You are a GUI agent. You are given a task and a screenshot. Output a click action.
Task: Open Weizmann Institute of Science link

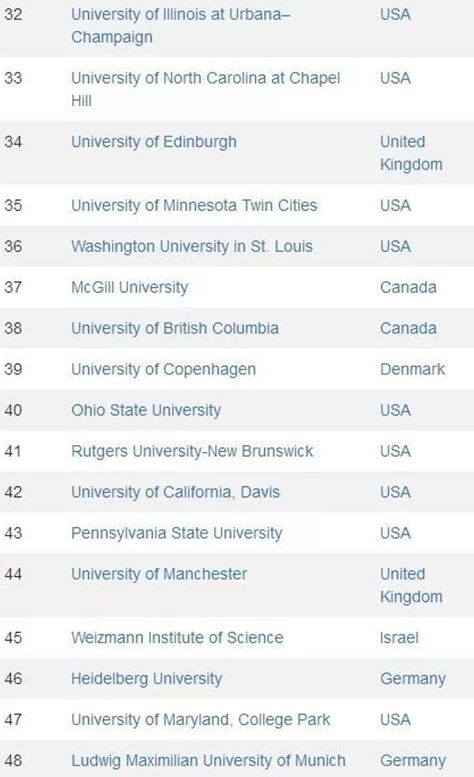[177, 638]
